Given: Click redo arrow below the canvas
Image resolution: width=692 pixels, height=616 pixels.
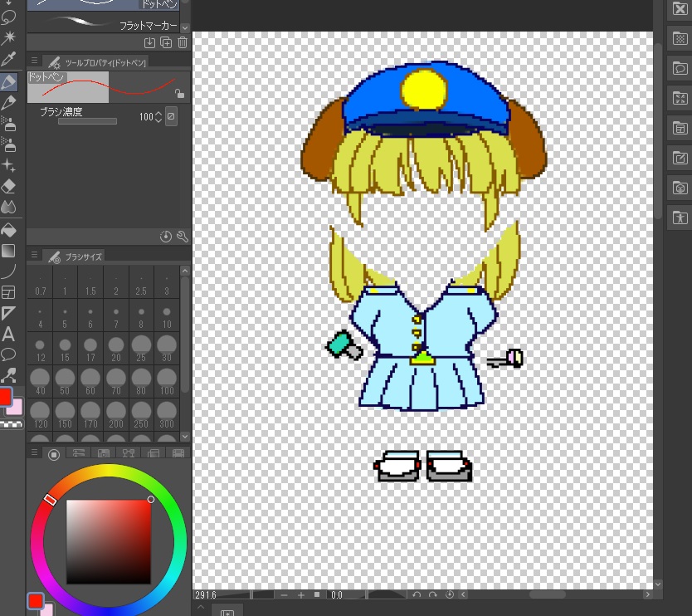Looking at the screenshot, I should pos(433,594).
